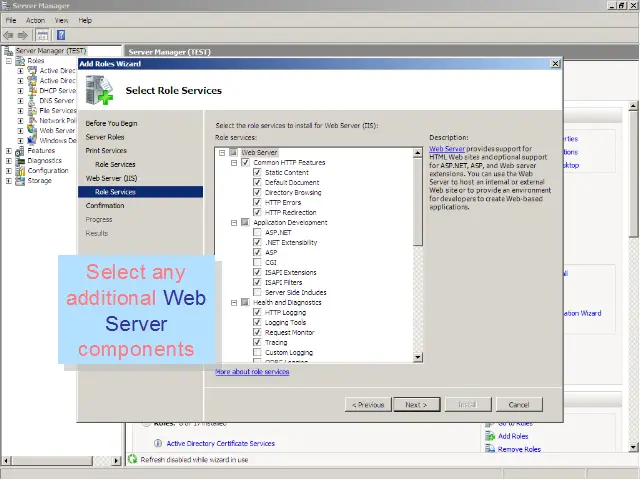
Task: Click the Back arrow toolbar icon
Action: pos(8,36)
